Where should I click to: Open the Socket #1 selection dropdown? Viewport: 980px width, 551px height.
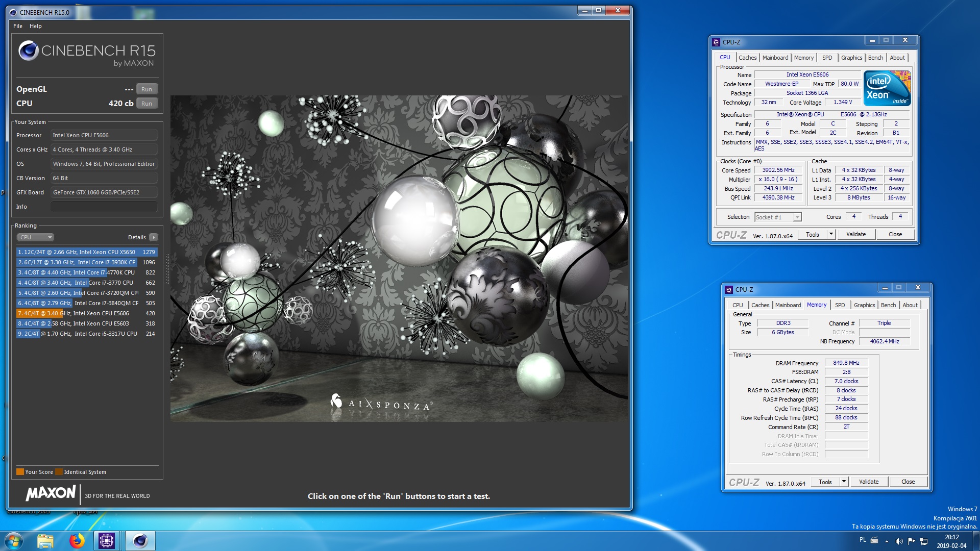point(778,217)
